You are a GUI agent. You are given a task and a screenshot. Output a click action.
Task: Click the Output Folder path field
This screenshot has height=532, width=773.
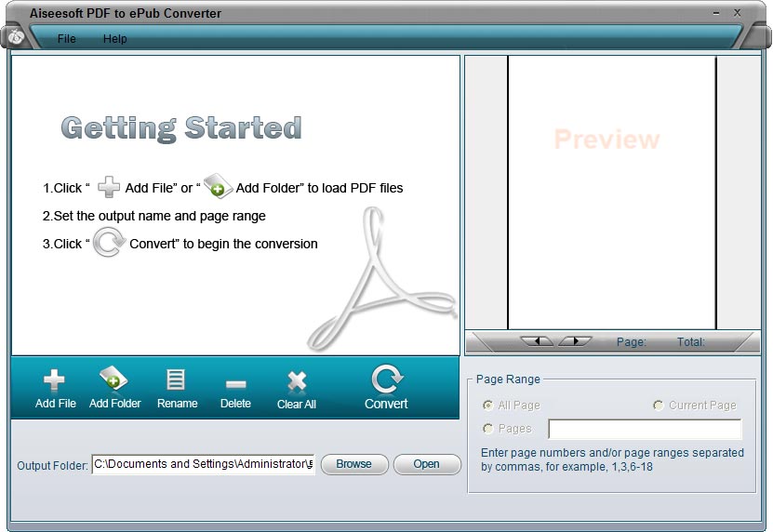(203, 464)
